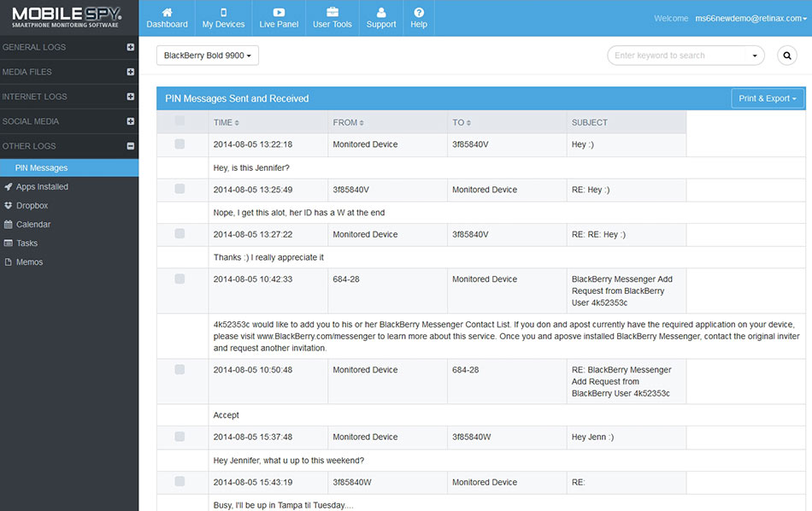
Task: Click the MobileSpy logo
Action: 67,17
